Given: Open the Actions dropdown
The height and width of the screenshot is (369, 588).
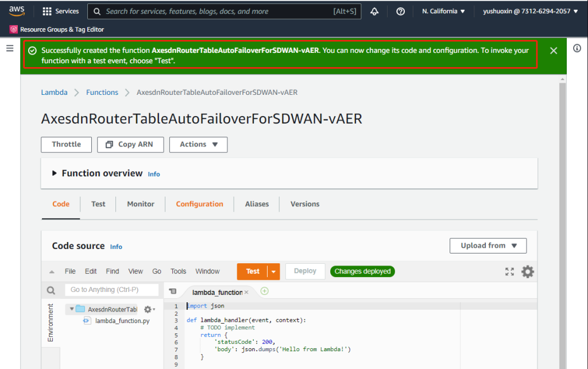Looking at the screenshot, I should coord(198,144).
